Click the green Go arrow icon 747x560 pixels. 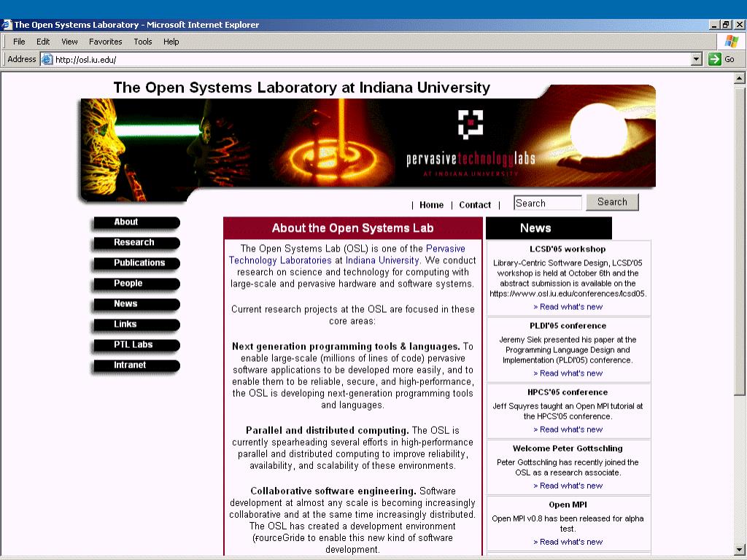coord(715,59)
